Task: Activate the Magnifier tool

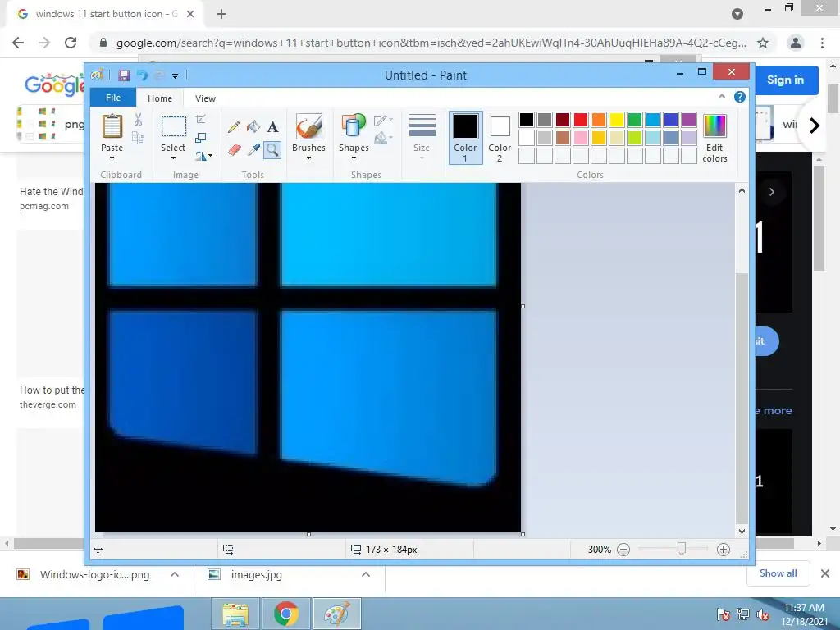Action: tap(272, 149)
